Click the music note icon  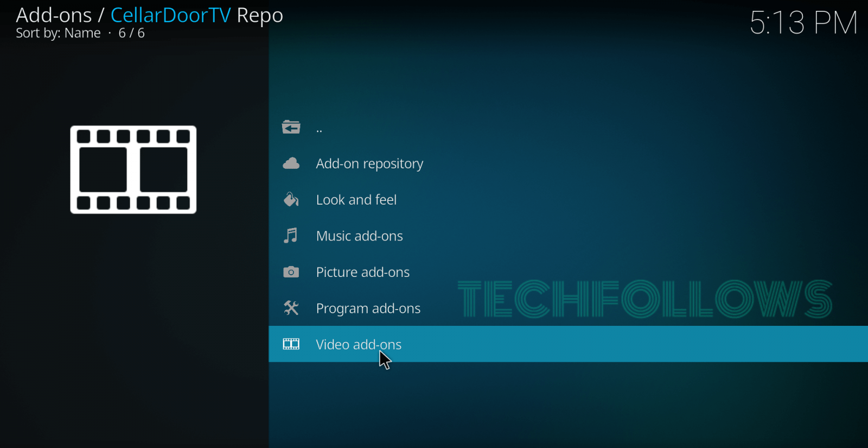(x=291, y=236)
